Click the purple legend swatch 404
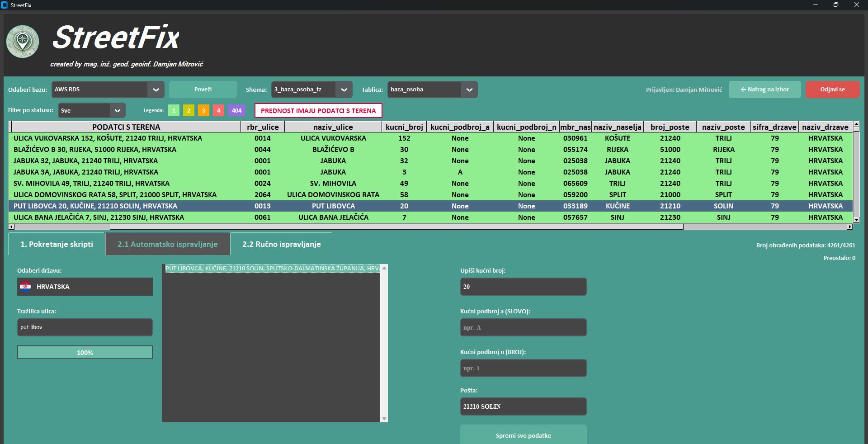Viewport: 868px width, 444px height. point(236,110)
